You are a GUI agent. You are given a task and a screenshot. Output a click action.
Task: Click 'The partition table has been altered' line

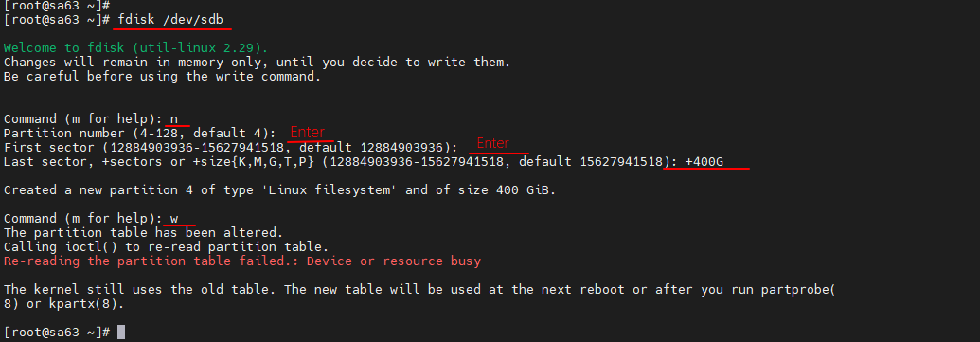click(x=143, y=233)
